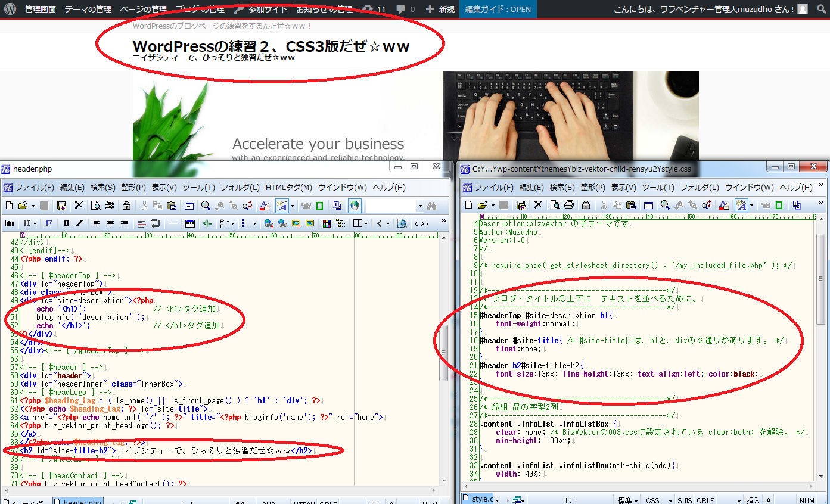Insert font tag with the blue F icon

[x=49, y=223]
